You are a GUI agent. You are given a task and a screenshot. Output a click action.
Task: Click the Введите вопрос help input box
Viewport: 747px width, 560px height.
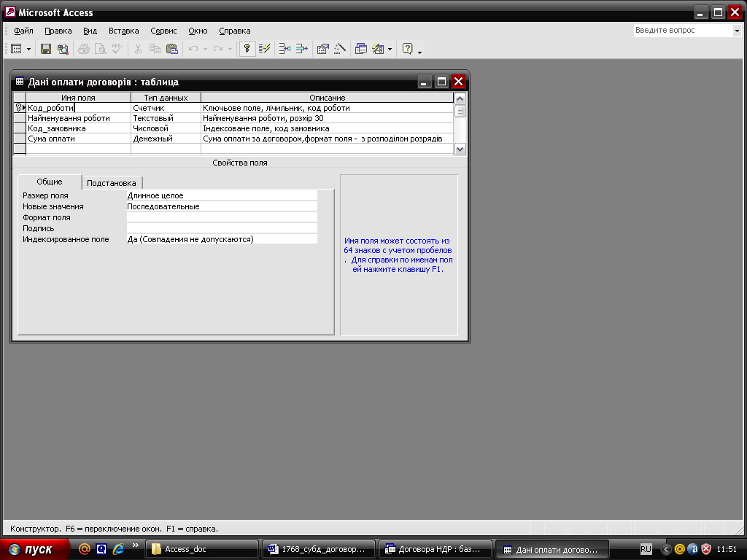pos(683,30)
